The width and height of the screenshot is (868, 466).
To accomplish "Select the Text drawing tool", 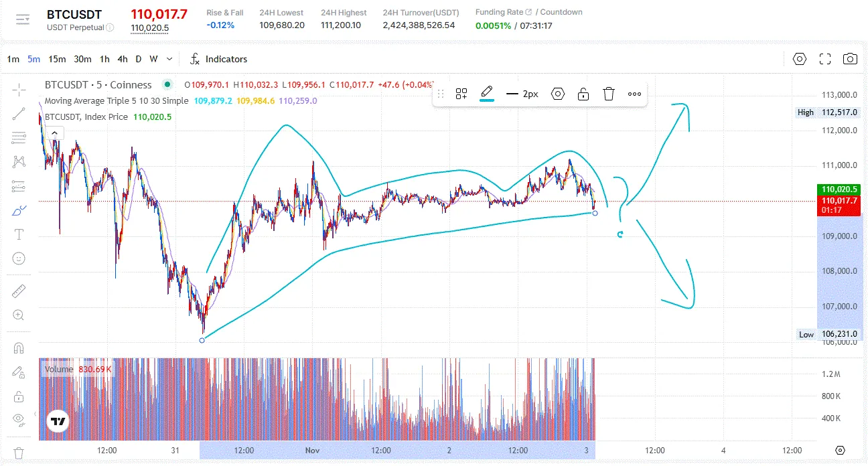I will point(19,234).
